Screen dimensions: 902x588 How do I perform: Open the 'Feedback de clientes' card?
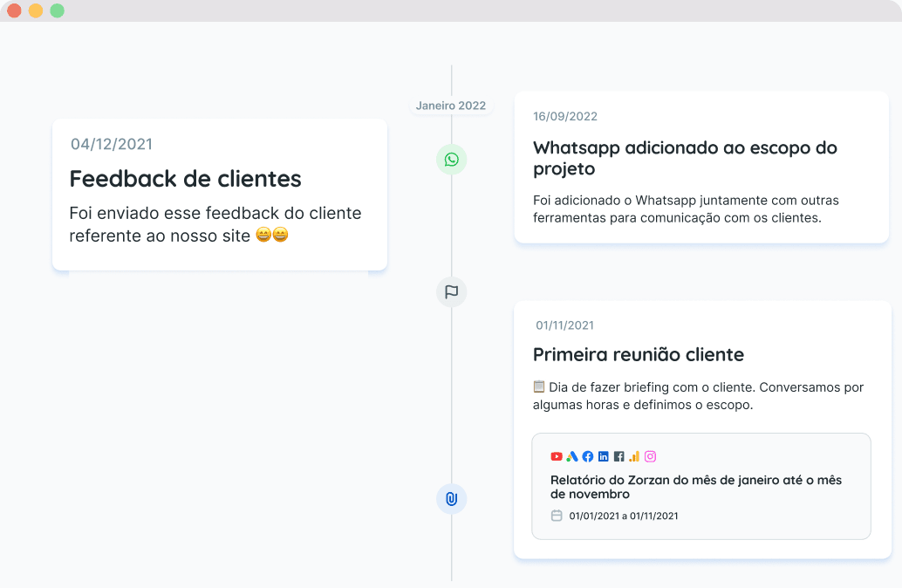[219, 194]
